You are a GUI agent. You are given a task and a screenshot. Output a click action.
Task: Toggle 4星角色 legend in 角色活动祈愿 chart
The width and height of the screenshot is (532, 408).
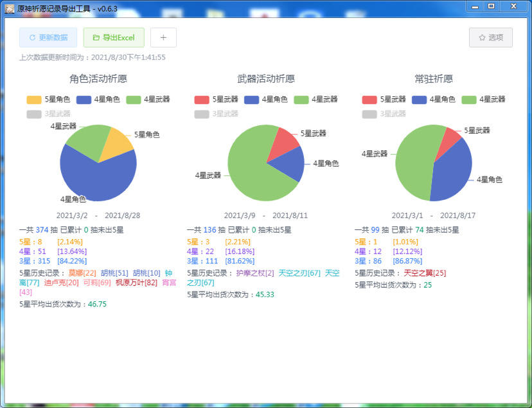[98, 100]
